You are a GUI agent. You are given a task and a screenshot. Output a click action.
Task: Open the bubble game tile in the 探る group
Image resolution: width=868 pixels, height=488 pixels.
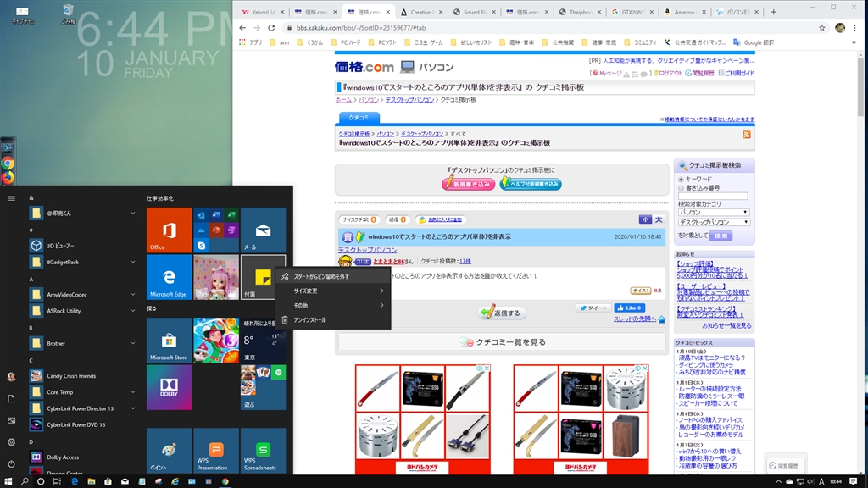click(216, 341)
